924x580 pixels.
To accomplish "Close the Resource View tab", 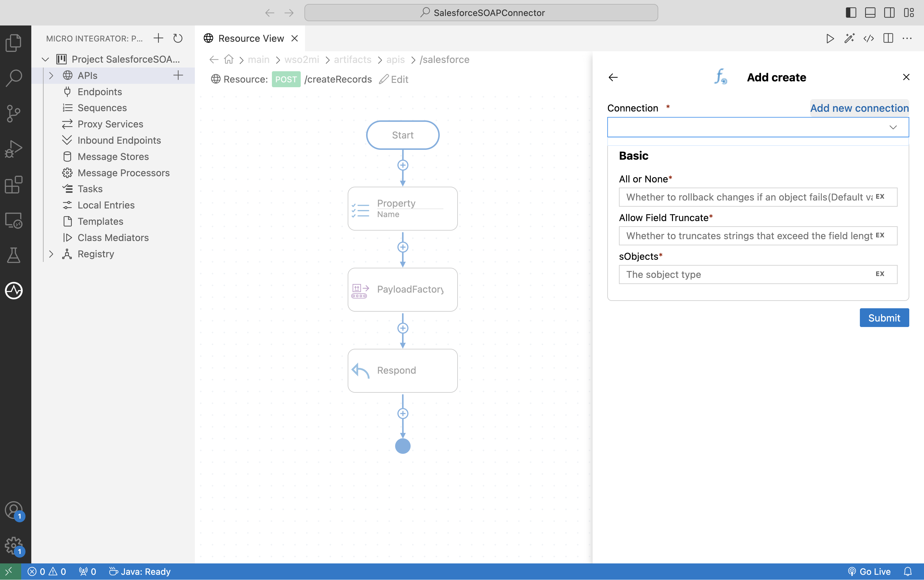I will point(295,38).
